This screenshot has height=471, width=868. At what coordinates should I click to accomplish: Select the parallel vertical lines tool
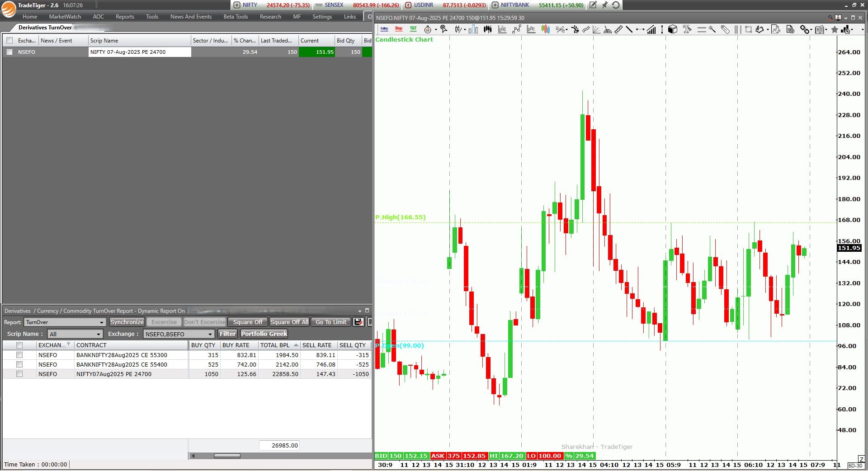click(738, 29)
